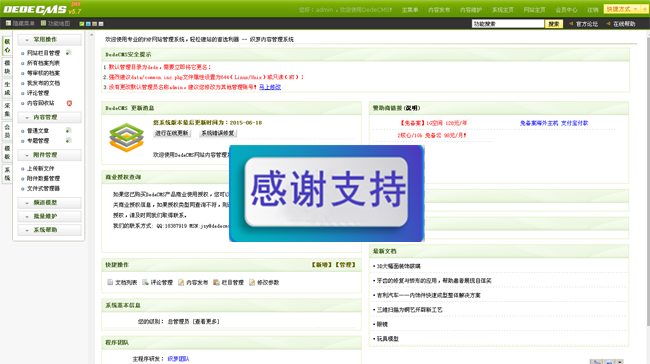Switch to the 系统 side tab
Screen dimensions: 650x364
7,174
